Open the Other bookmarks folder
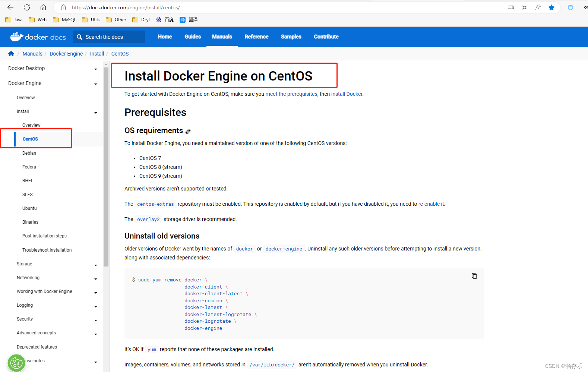 [x=116, y=20]
